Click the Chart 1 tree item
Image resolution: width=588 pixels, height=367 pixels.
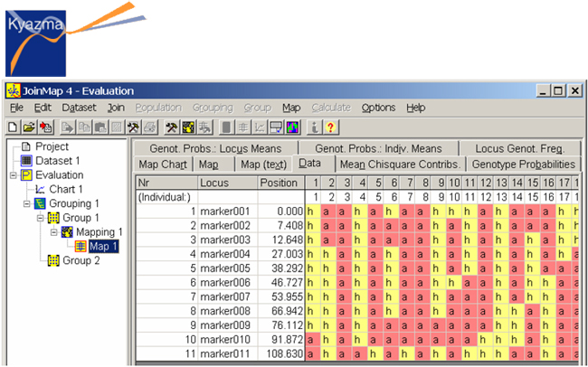click(66, 190)
